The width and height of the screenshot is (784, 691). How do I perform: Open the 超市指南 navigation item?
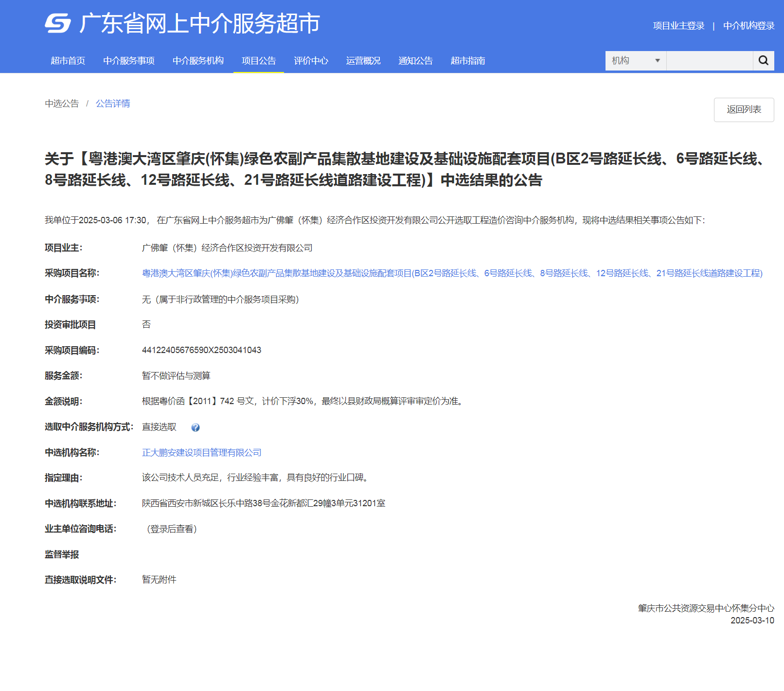(467, 61)
